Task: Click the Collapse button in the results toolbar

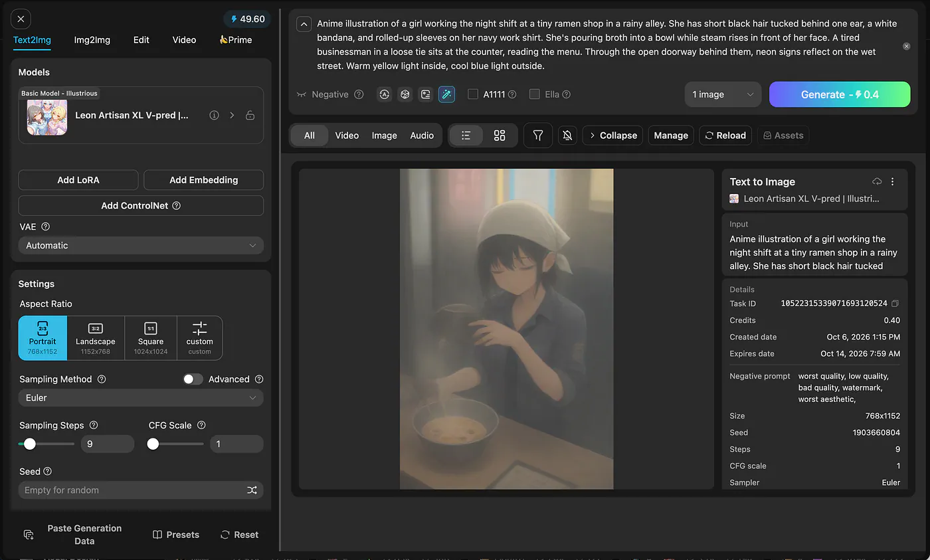Action: click(612, 136)
